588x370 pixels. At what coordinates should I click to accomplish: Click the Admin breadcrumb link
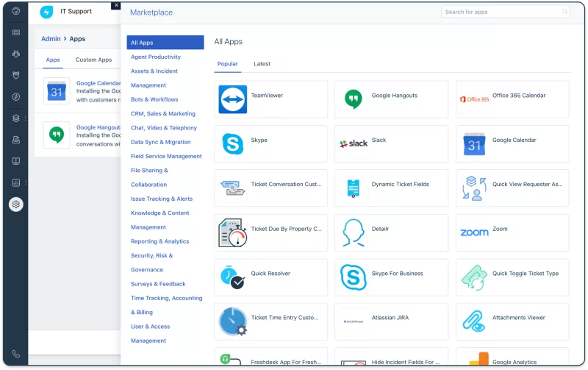(x=51, y=39)
